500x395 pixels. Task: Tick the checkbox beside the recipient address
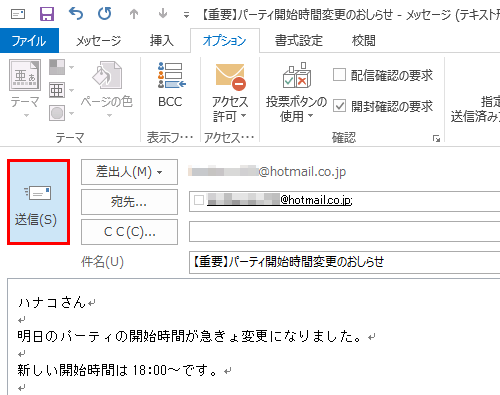pyautogui.click(x=199, y=200)
